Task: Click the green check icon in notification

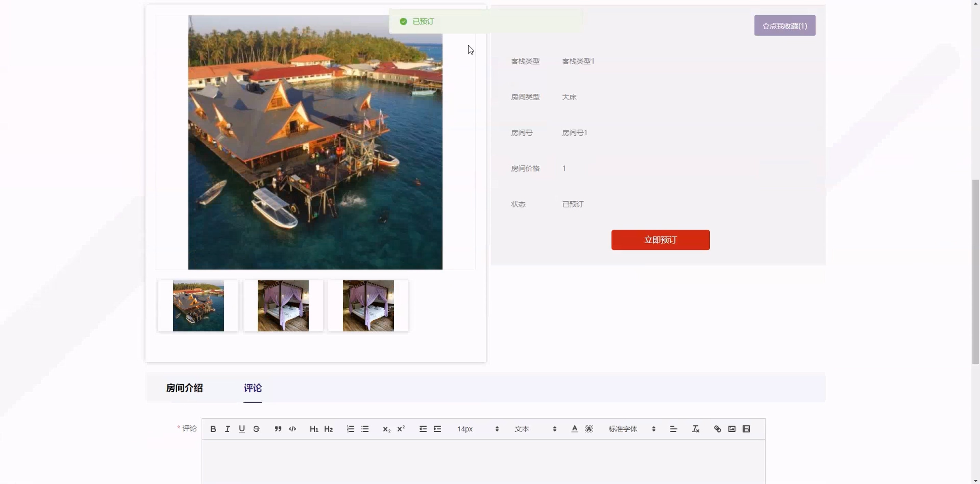Action: (x=403, y=22)
